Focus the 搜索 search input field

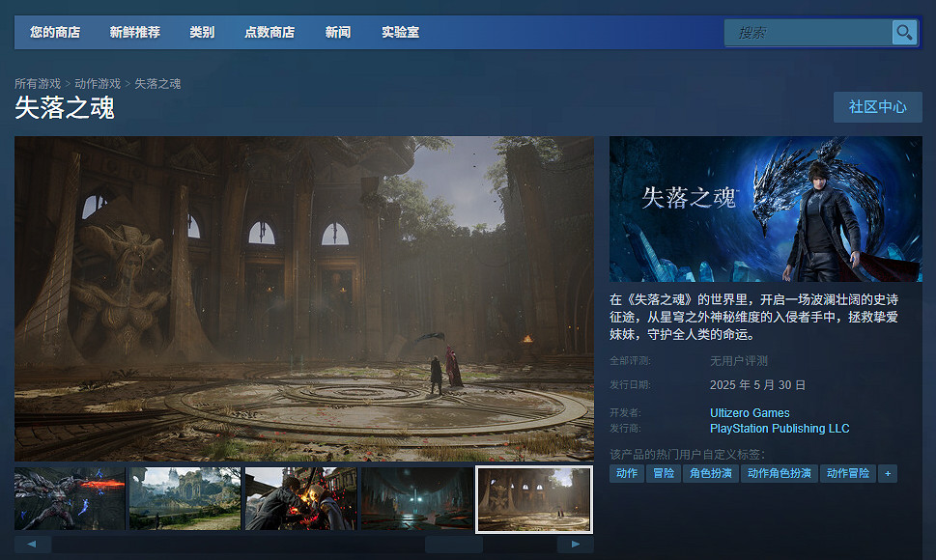coord(808,33)
